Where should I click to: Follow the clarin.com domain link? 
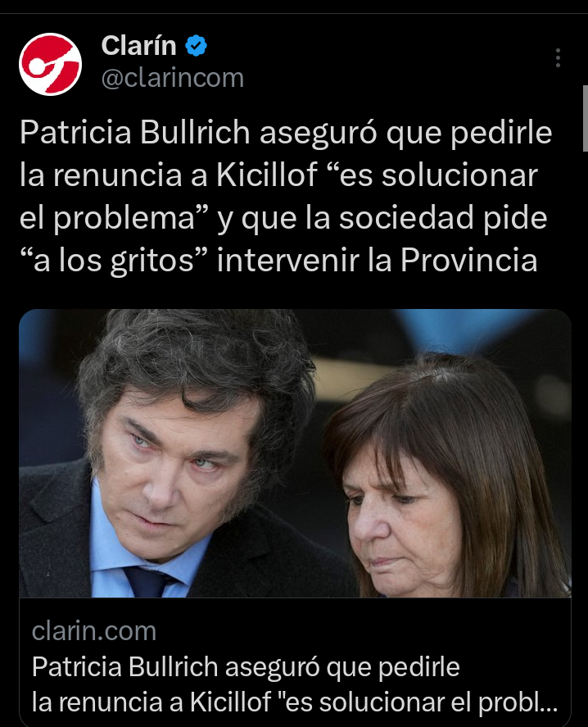click(x=94, y=631)
